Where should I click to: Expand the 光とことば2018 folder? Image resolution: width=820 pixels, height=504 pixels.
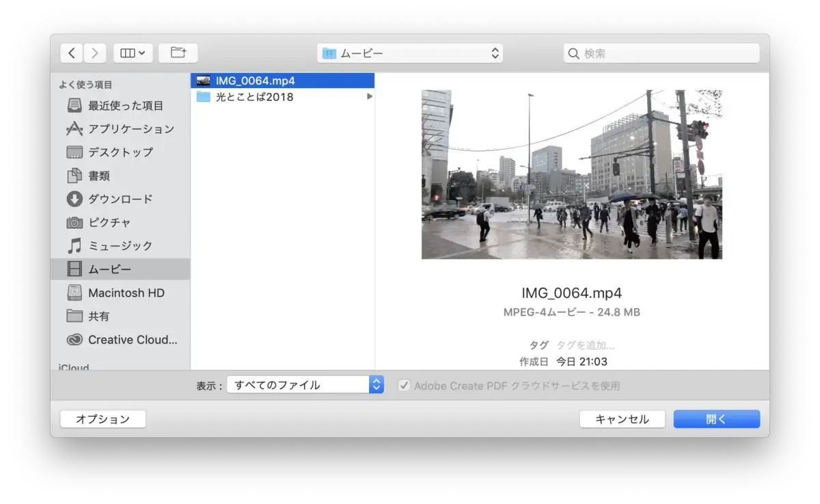(370, 96)
